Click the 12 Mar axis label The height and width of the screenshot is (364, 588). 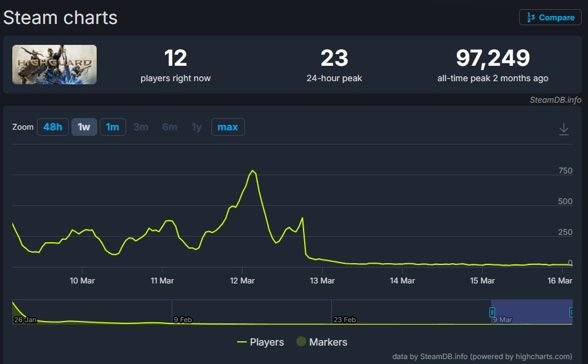click(242, 280)
